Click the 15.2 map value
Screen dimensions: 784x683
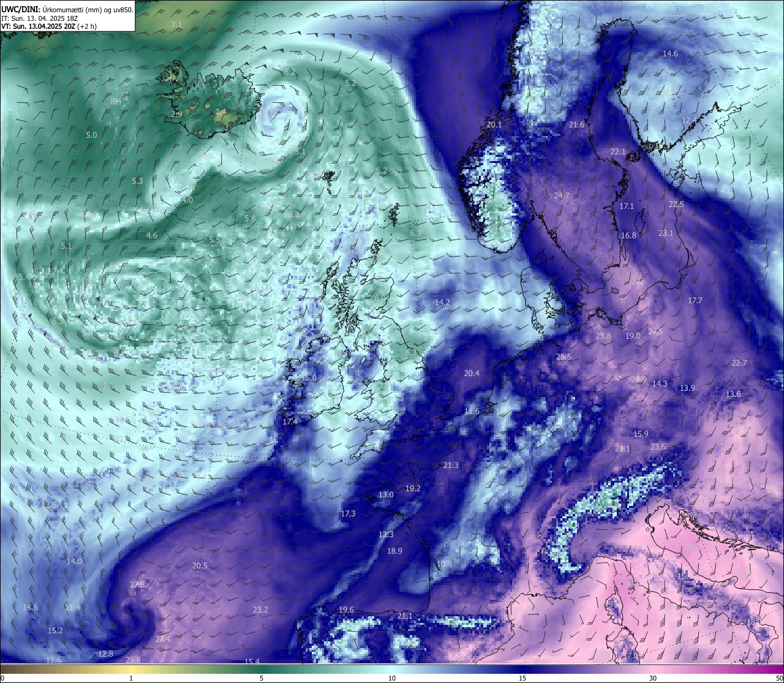(55, 630)
